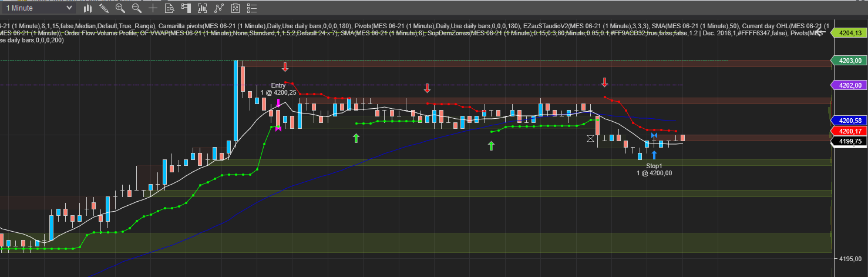Activate the zoom in magnifier tool
The image size is (868, 277).
[x=120, y=8]
